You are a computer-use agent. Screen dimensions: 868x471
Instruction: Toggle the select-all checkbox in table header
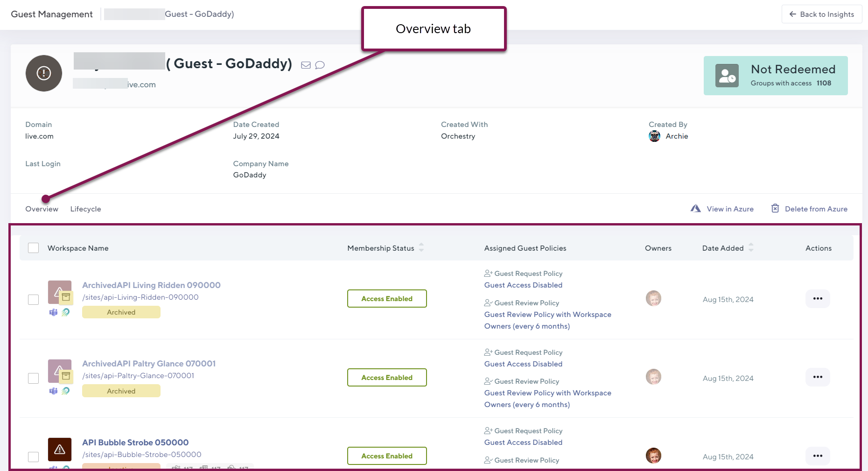tap(34, 248)
